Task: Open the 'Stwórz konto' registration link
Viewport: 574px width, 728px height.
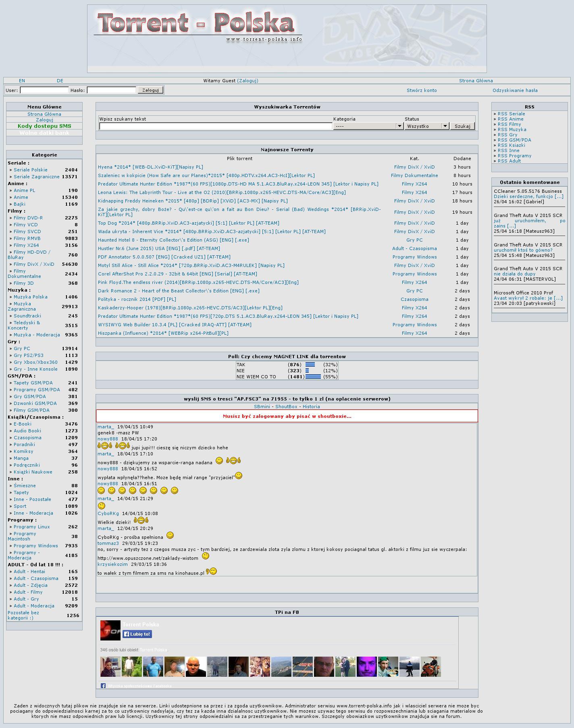Action: (x=422, y=90)
